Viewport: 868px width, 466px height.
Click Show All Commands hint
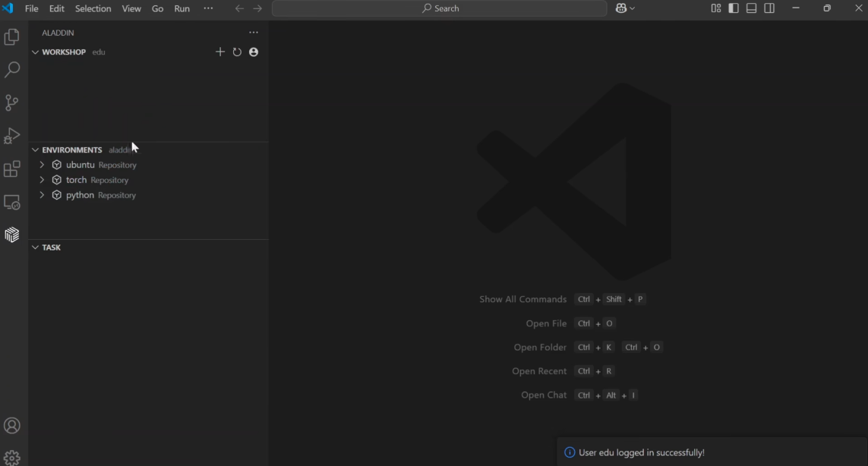click(x=523, y=300)
